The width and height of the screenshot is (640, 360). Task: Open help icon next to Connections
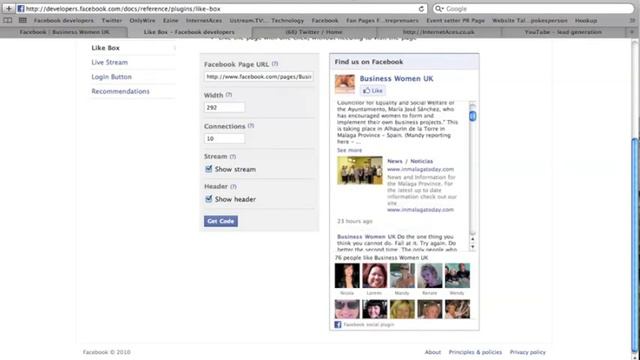pyautogui.click(x=251, y=126)
